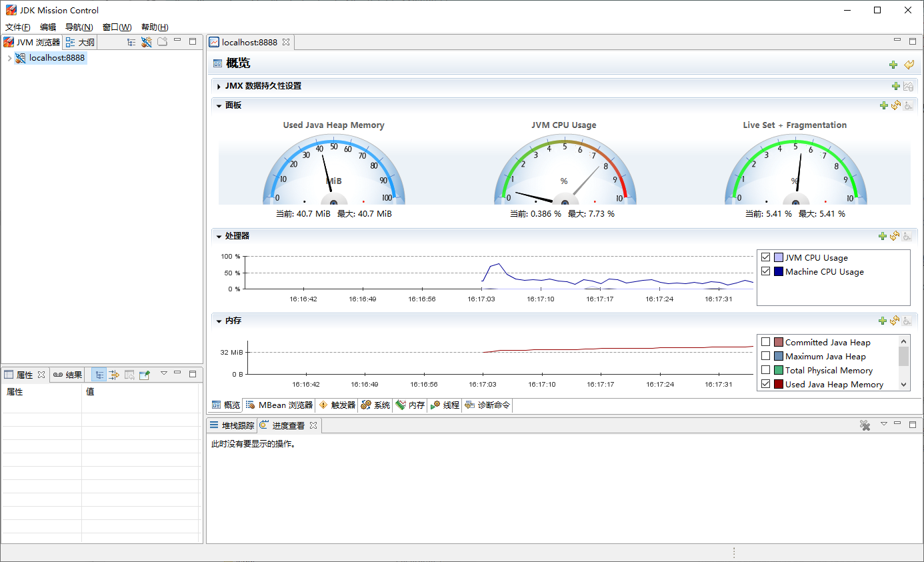Open the 导航(N) menu
This screenshot has height=562, width=924.
[79, 27]
